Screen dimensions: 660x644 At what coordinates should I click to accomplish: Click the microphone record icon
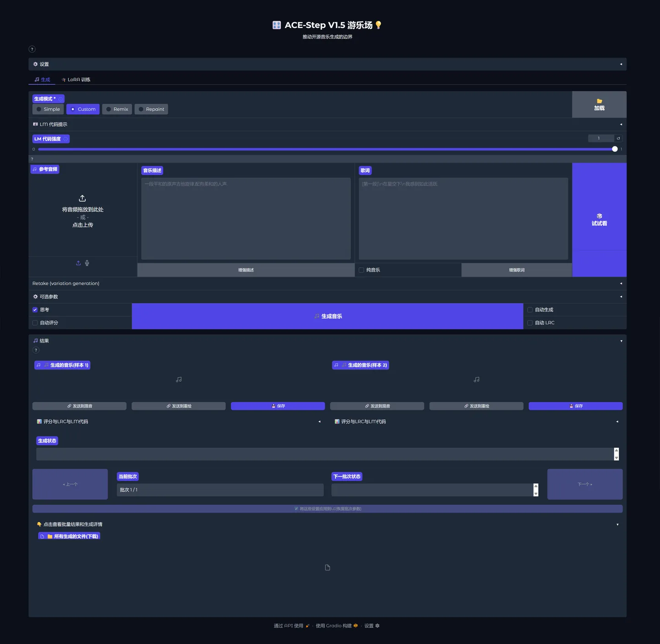click(87, 263)
